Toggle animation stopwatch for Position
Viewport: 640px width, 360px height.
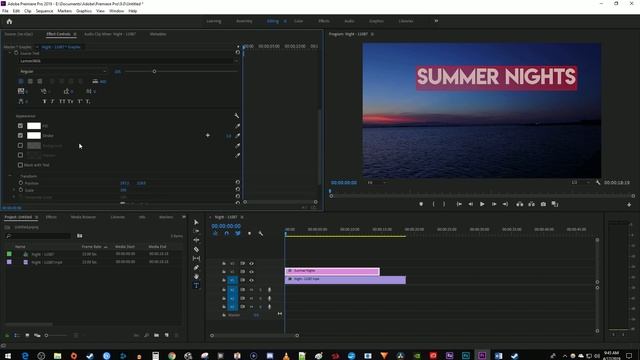pyautogui.click(x=21, y=183)
